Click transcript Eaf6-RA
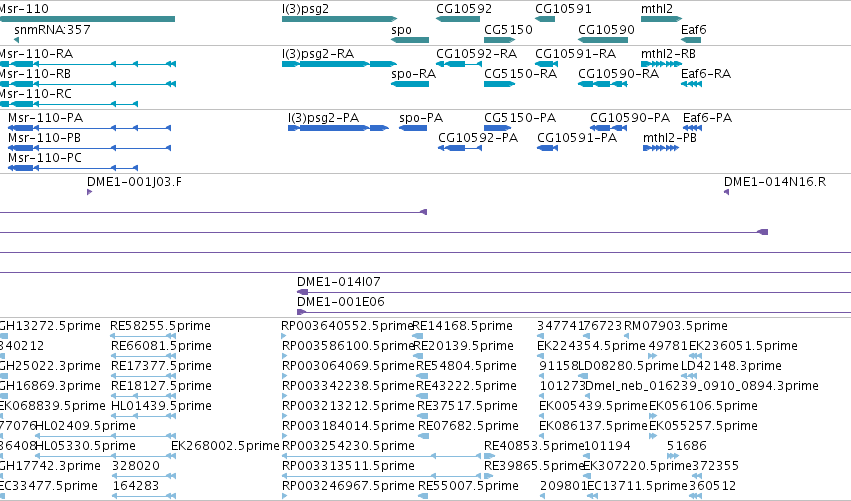The width and height of the screenshot is (851, 501). click(x=706, y=74)
